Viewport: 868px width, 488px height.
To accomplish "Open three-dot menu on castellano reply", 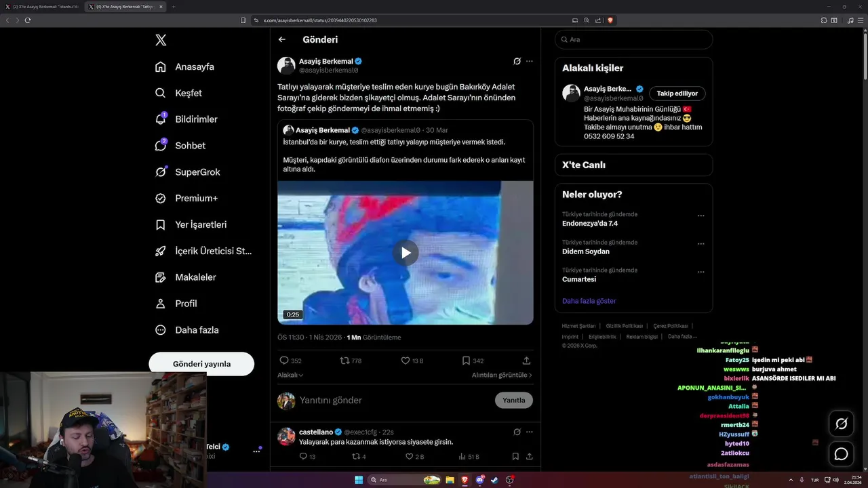I will (x=530, y=432).
